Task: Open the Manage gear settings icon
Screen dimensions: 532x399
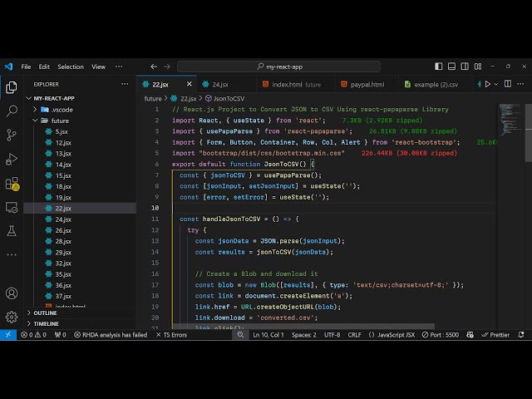Action: pyautogui.click(x=12, y=317)
